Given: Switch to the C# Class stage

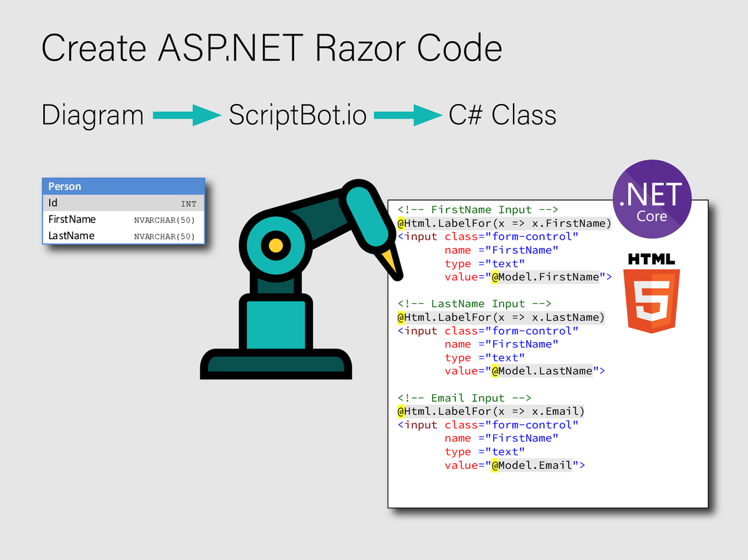Looking at the screenshot, I should tap(502, 115).
